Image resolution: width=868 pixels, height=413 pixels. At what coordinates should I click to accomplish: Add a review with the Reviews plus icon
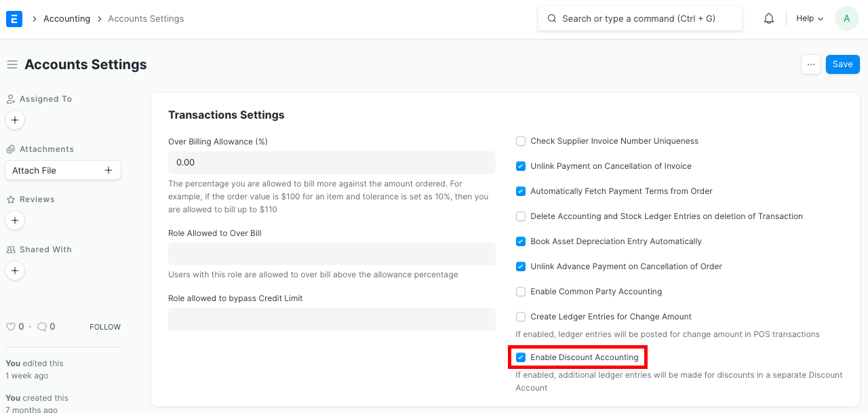tap(14, 220)
